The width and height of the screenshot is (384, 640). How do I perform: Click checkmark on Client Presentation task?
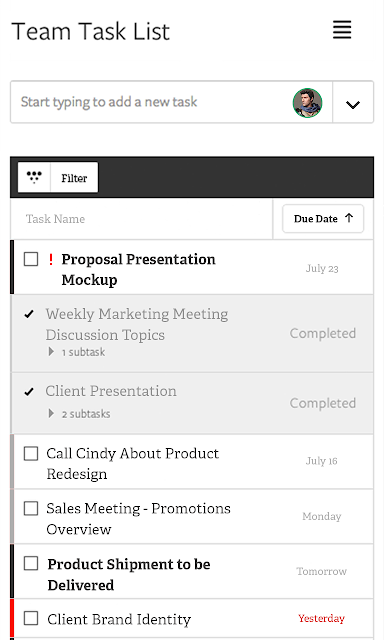29,392
